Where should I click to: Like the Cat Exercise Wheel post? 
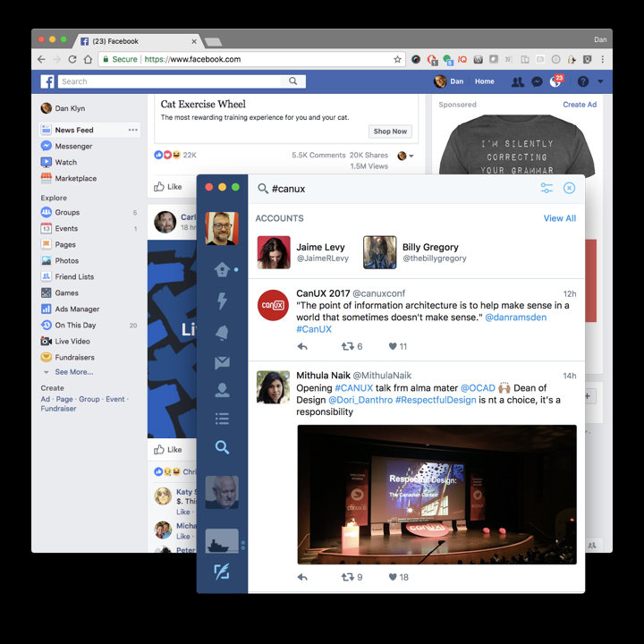(x=168, y=186)
